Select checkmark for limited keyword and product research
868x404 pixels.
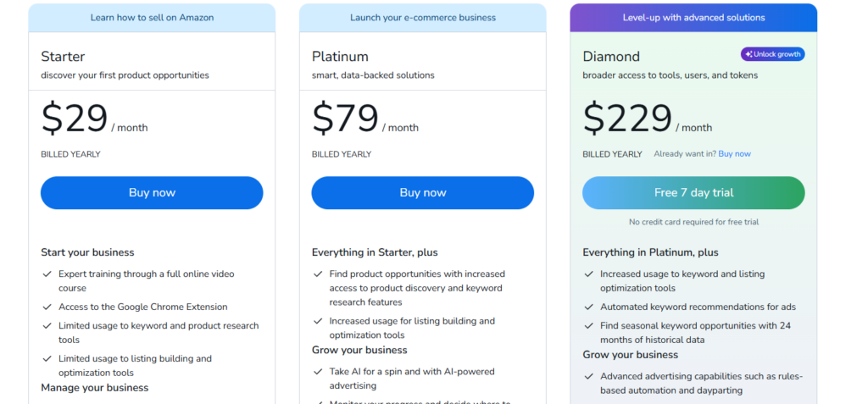click(x=47, y=326)
